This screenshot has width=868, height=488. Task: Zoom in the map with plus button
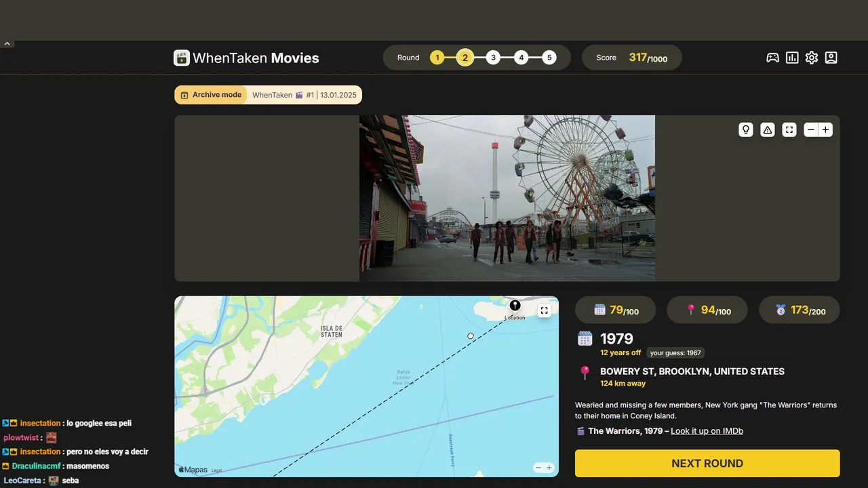coord(549,468)
